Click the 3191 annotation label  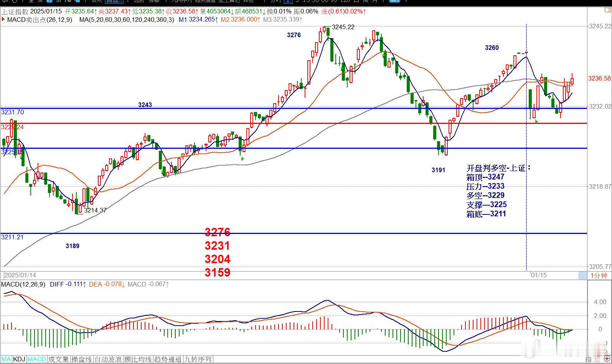pos(439,170)
